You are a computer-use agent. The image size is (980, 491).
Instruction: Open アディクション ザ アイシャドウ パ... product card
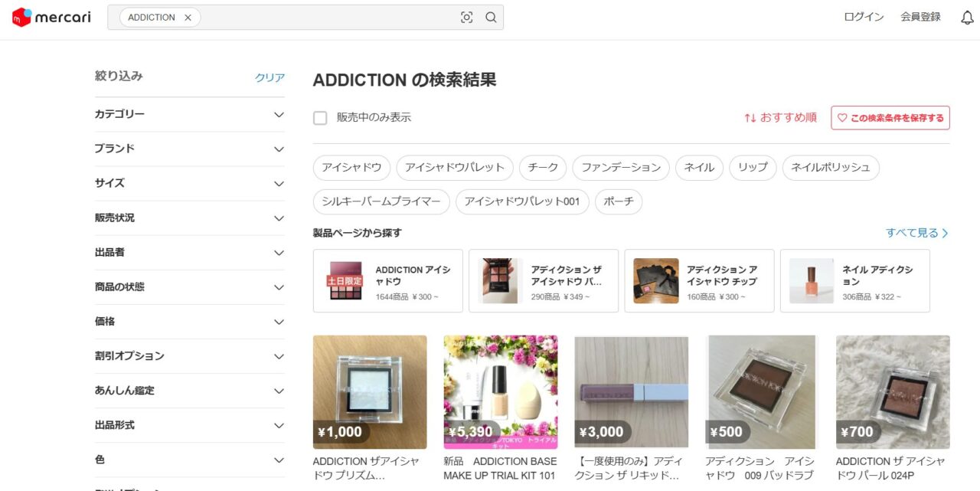click(x=544, y=281)
